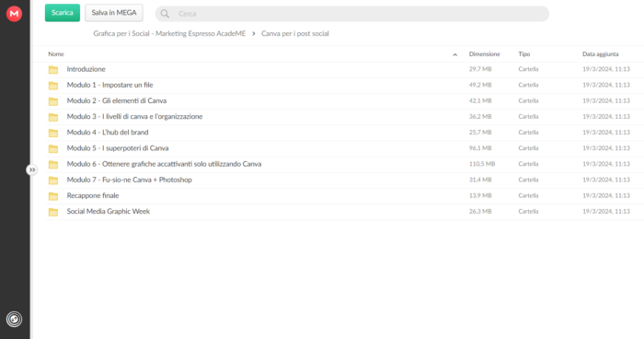Click the Modulo 5 folder icon

(x=53, y=148)
